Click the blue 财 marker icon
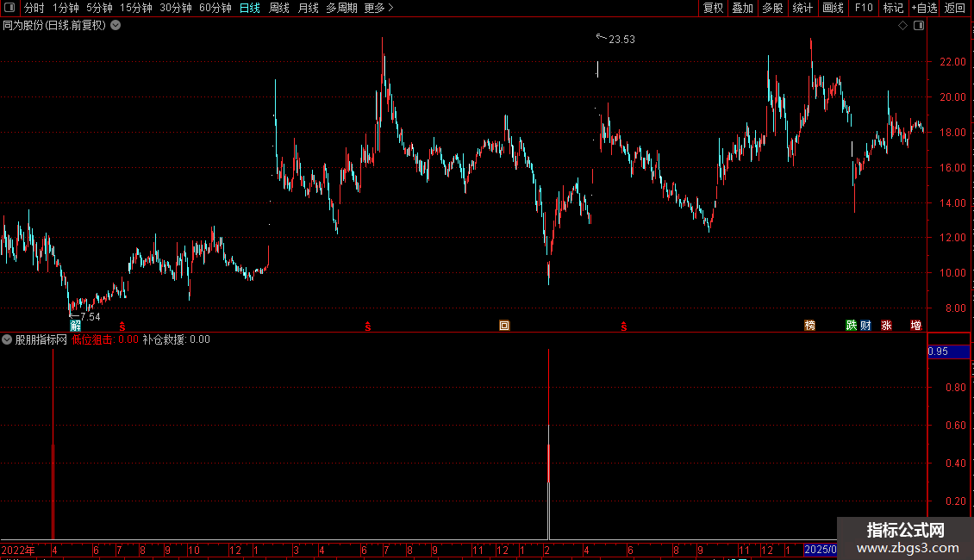This screenshot has width=974, height=560. [865, 326]
